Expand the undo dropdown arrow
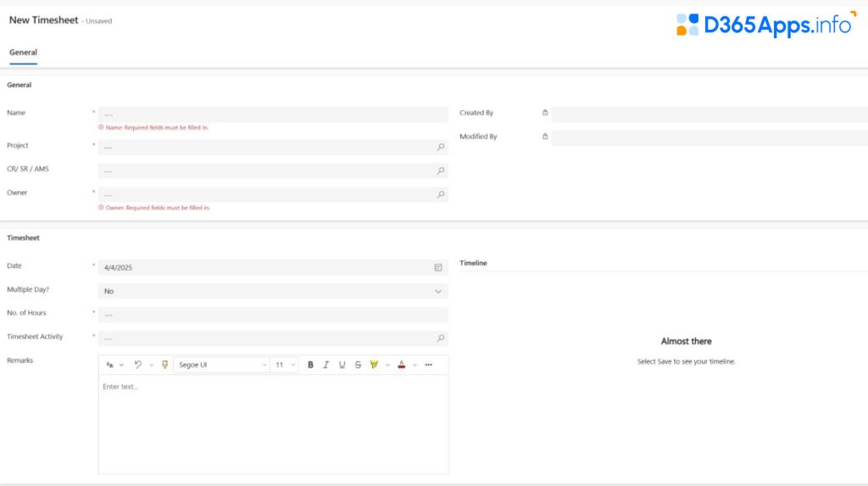Viewport: 868px width, 486px height. pyautogui.click(x=151, y=366)
